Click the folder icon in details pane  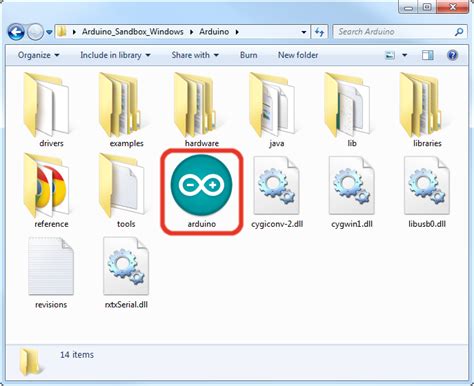point(31,362)
